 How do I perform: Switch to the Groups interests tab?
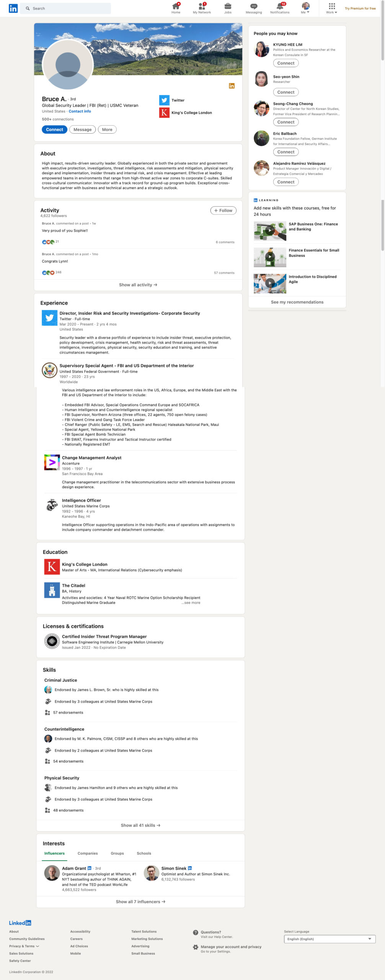117,853
